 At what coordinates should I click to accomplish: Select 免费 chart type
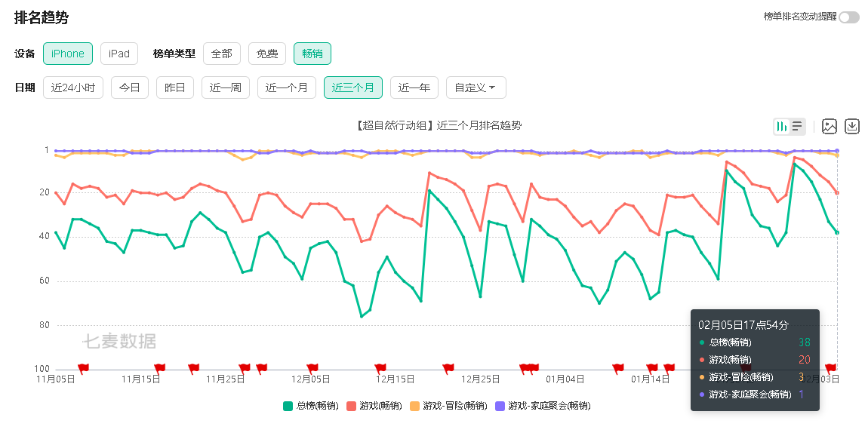click(x=267, y=54)
